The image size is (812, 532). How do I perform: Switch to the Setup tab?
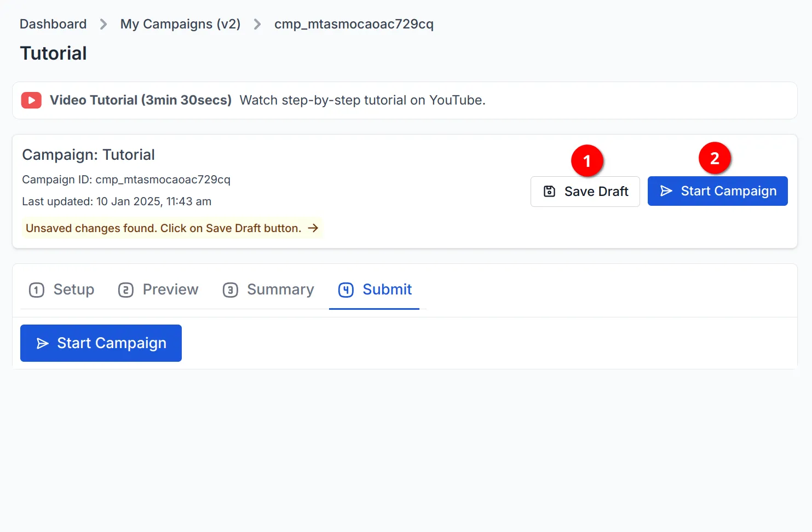73,290
